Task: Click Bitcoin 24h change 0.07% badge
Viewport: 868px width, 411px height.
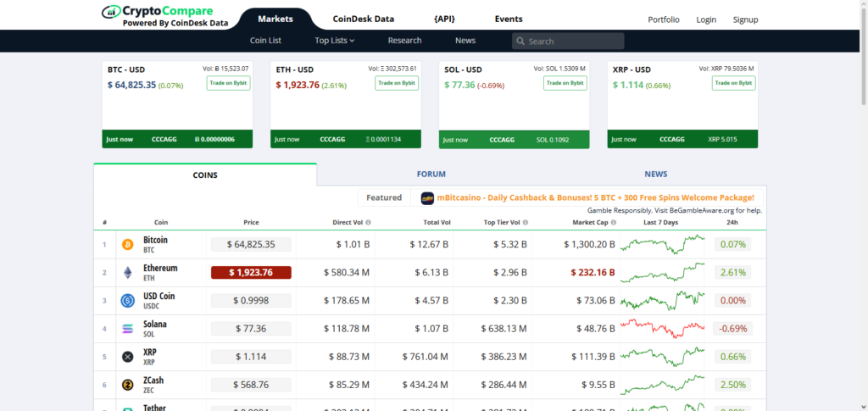Action: coord(732,244)
